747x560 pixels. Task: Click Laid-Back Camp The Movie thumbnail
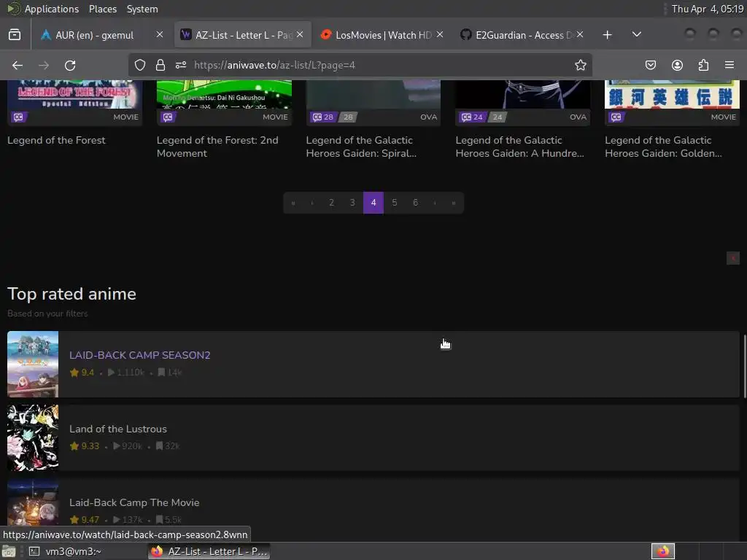pyautogui.click(x=33, y=502)
